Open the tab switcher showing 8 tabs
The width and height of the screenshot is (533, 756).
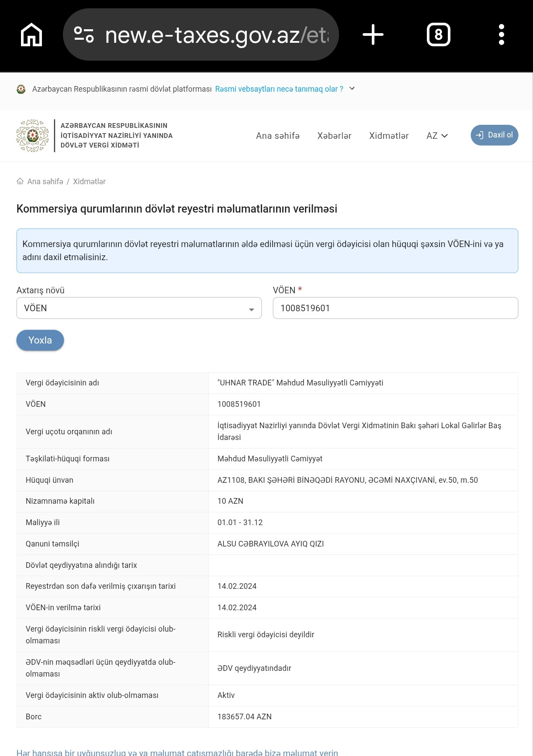tap(438, 34)
